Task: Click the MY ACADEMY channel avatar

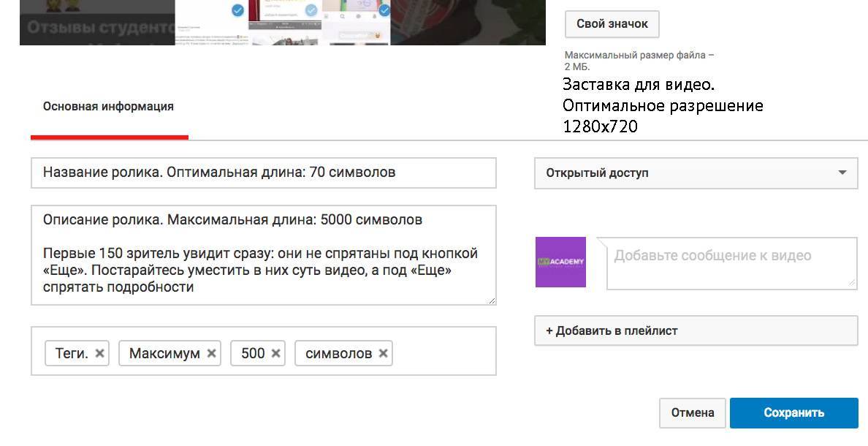Action: pyautogui.click(x=560, y=262)
